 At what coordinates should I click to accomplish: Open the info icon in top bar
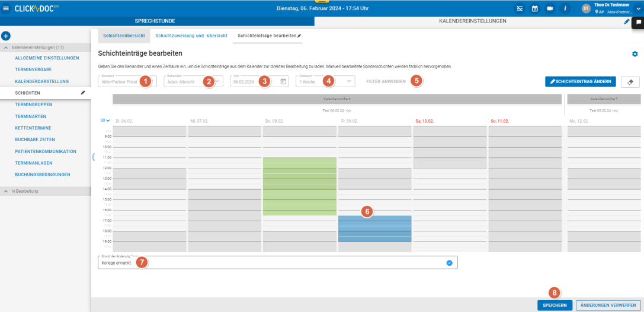tap(565, 8)
